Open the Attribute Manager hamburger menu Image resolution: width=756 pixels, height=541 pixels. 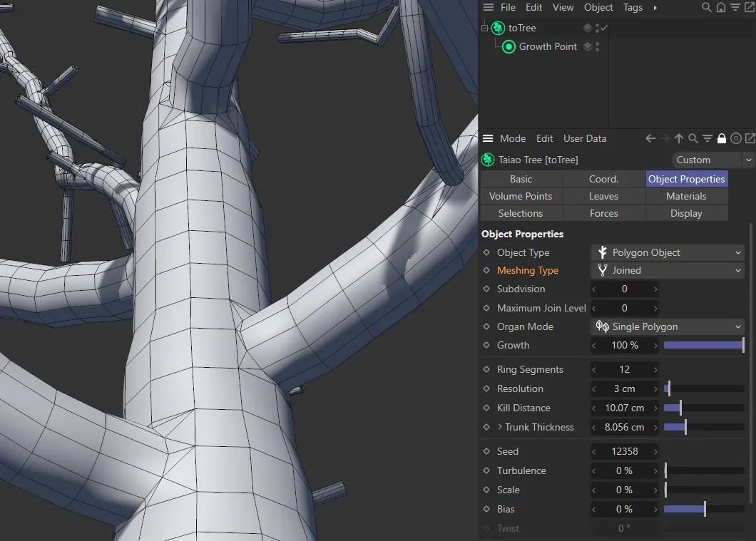488,138
